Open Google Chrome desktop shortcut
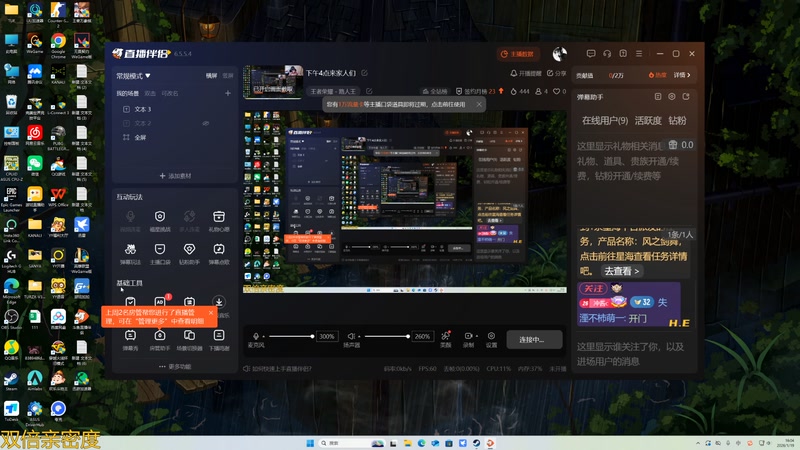This screenshot has height=450, width=800. (x=58, y=44)
